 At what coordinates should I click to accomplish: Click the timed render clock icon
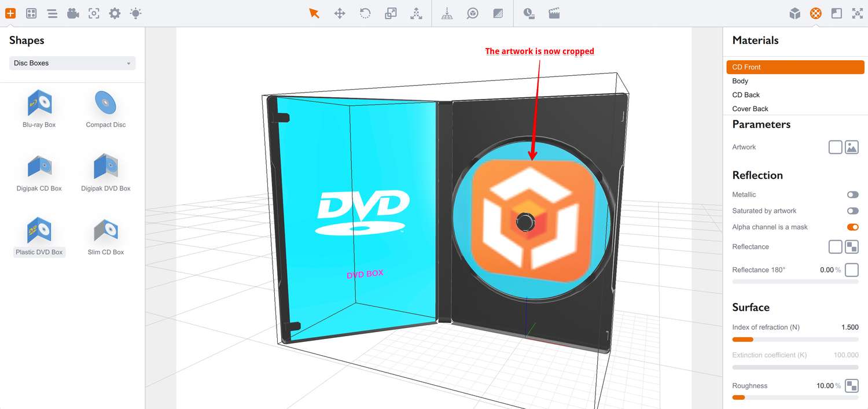click(528, 13)
